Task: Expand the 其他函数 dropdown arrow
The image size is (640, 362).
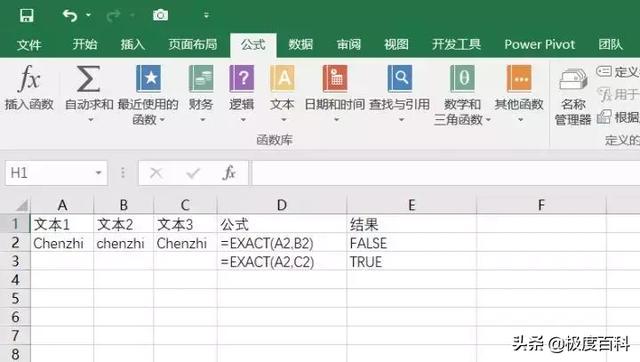Action: 520,120
